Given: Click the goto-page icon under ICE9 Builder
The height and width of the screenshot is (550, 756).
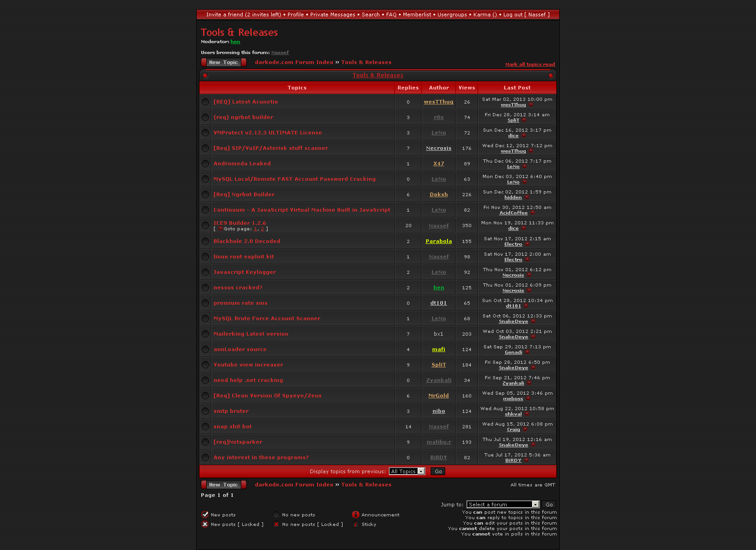Looking at the screenshot, I should [x=220, y=229].
